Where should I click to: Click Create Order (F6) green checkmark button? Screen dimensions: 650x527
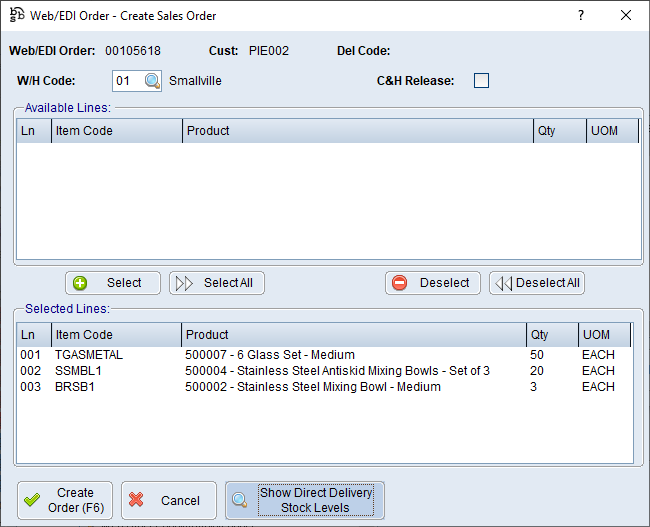[65, 500]
